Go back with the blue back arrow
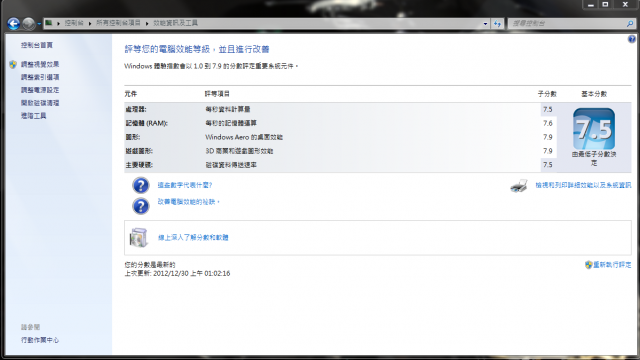Viewport: 640px width, 360px height. click(x=13, y=24)
